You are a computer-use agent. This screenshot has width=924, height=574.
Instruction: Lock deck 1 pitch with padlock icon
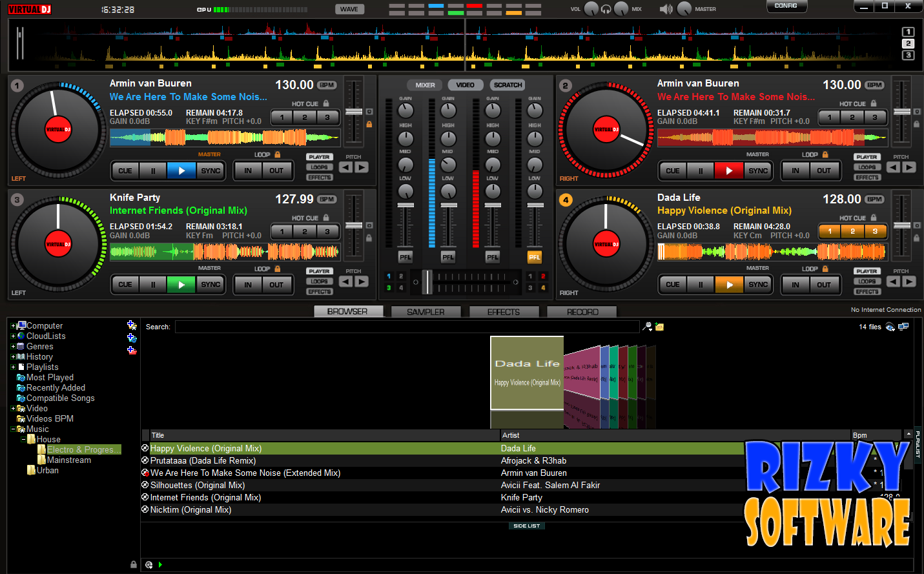tap(369, 124)
